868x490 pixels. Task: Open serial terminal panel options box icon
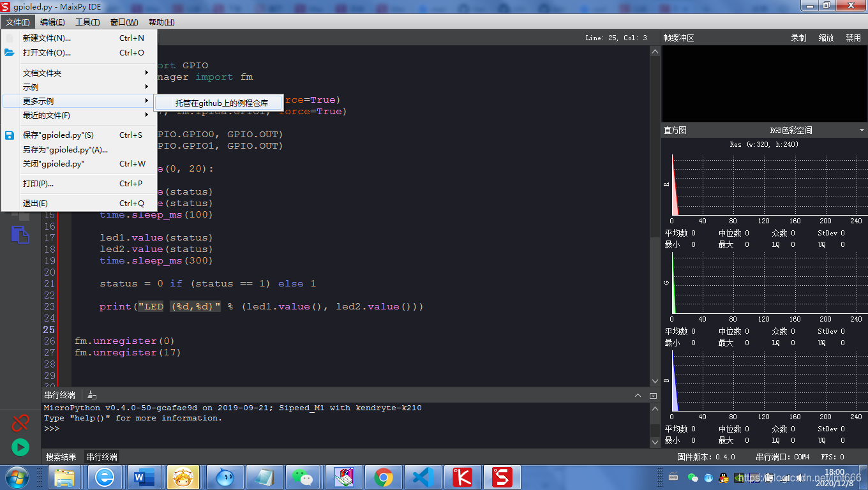point(653,396)
